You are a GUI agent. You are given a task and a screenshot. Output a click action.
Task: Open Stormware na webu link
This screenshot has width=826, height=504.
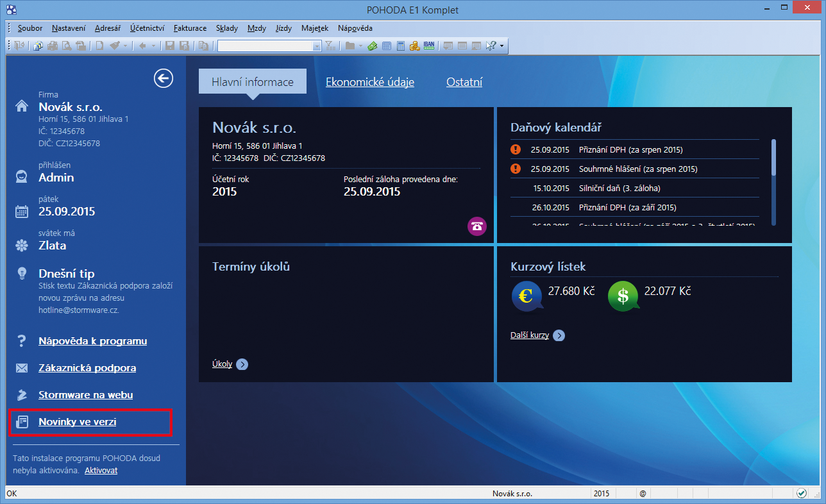pos(86,395)
